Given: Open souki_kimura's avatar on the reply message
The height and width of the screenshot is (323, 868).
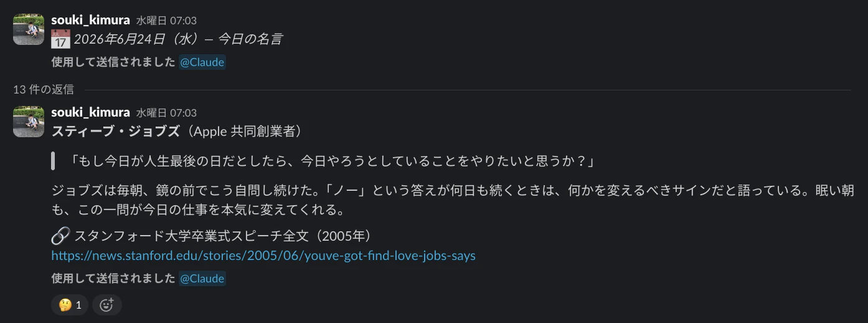Looking at the screenshot, I should tap(29, 122).
